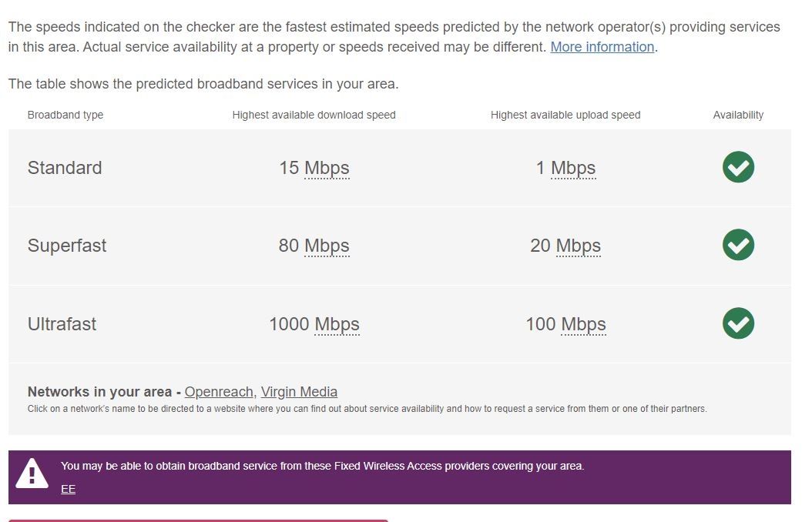Open the More information link

pyautogui.click(x=602, y=47)
